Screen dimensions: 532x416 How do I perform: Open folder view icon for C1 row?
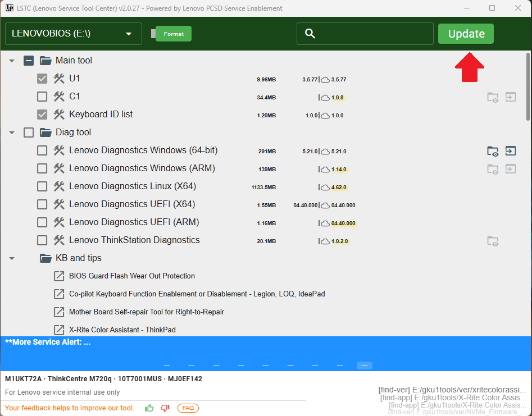[492, 97]
